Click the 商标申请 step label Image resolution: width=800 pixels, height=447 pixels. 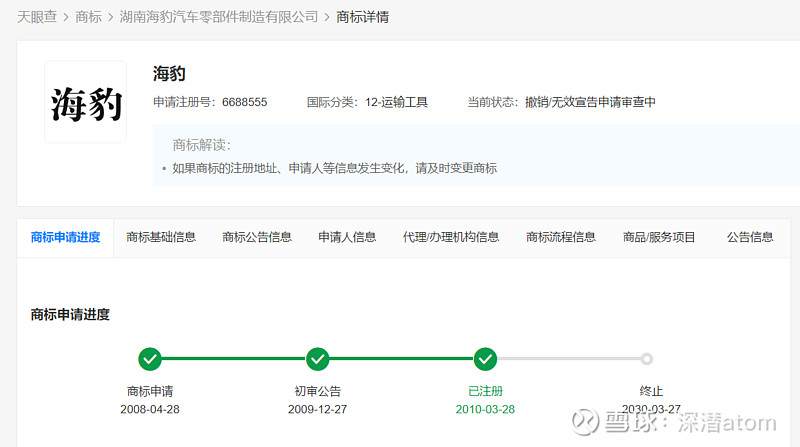[150, 391]
